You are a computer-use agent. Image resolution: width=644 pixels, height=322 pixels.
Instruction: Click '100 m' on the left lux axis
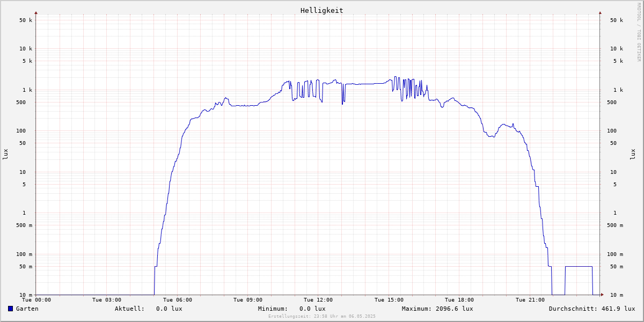[x=24, y=254]
